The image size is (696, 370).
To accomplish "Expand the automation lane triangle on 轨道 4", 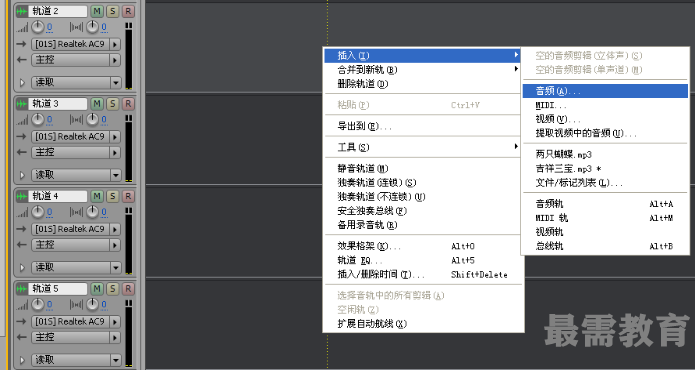I will 22,268.
